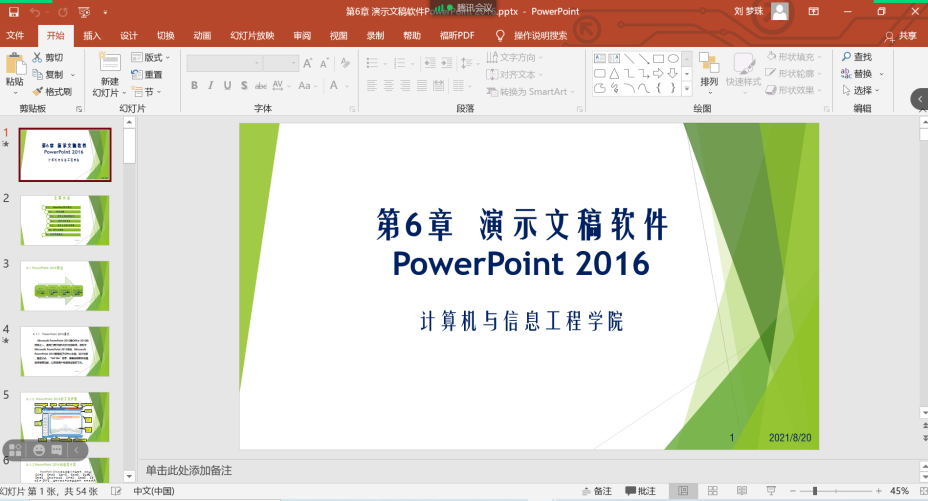928x501 pixels.
Task: Decrease font size with smaller A
Action: (324, 63)
